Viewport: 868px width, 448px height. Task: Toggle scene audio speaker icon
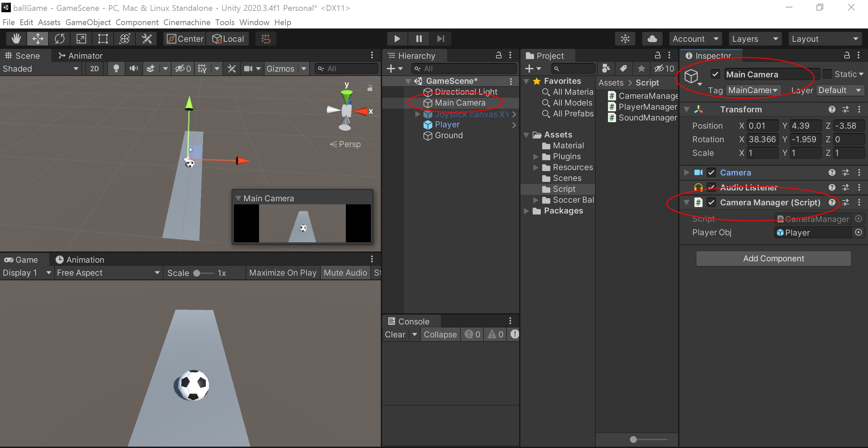[x=134, y=69]
